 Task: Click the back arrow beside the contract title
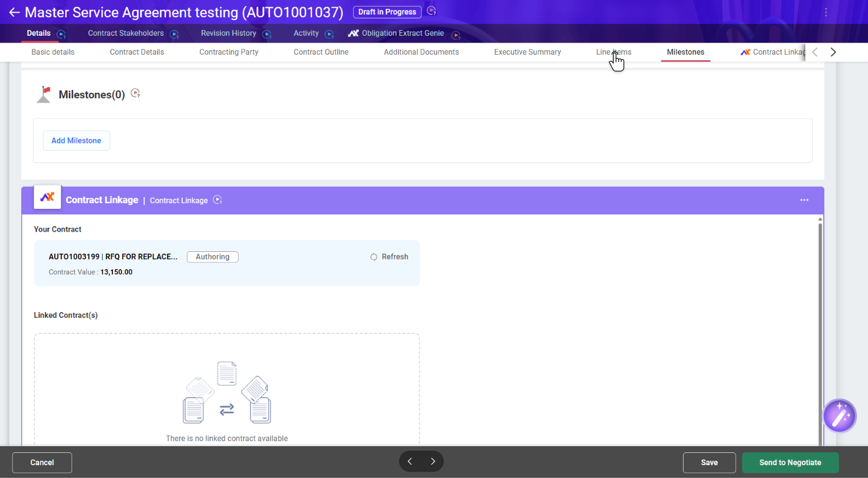tap(14, 12)
